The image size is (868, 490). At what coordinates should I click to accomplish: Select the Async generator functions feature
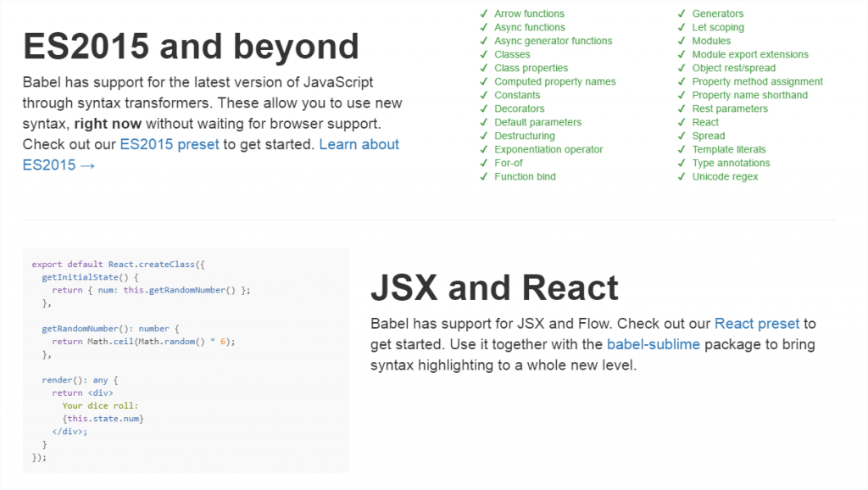553,41
